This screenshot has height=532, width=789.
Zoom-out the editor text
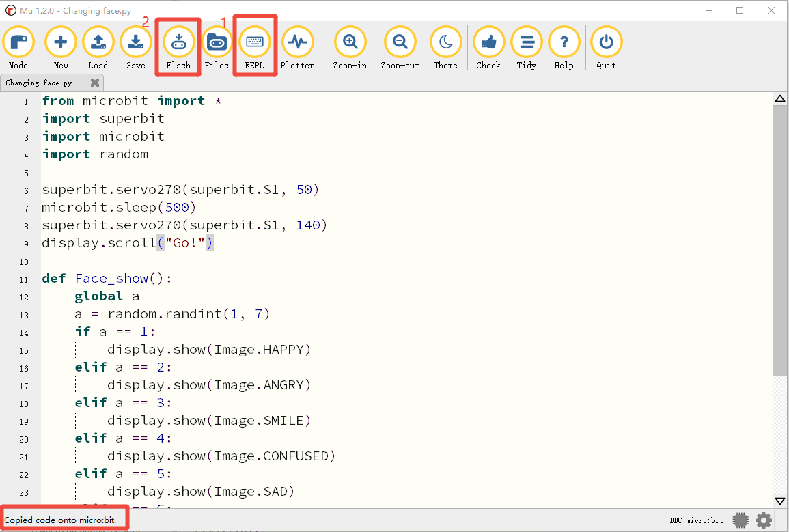coord(400,48)
